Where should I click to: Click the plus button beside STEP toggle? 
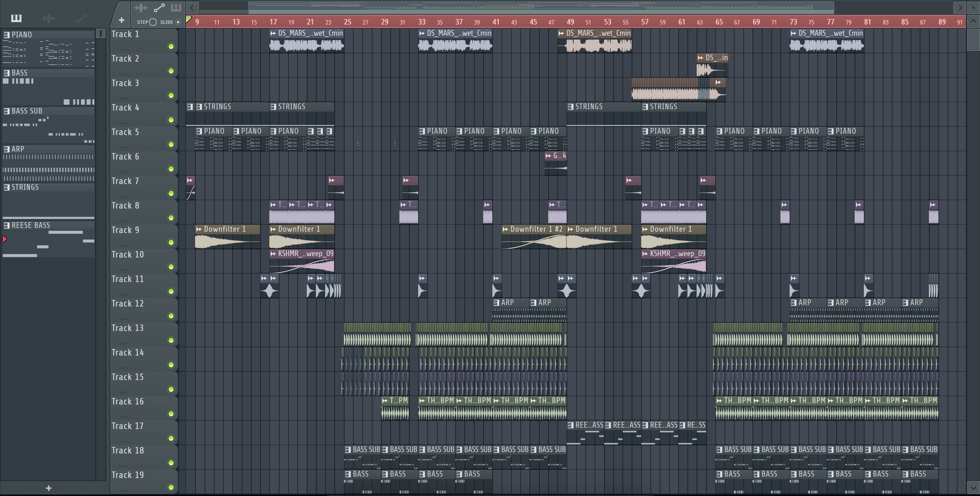[x=121, y=20]
